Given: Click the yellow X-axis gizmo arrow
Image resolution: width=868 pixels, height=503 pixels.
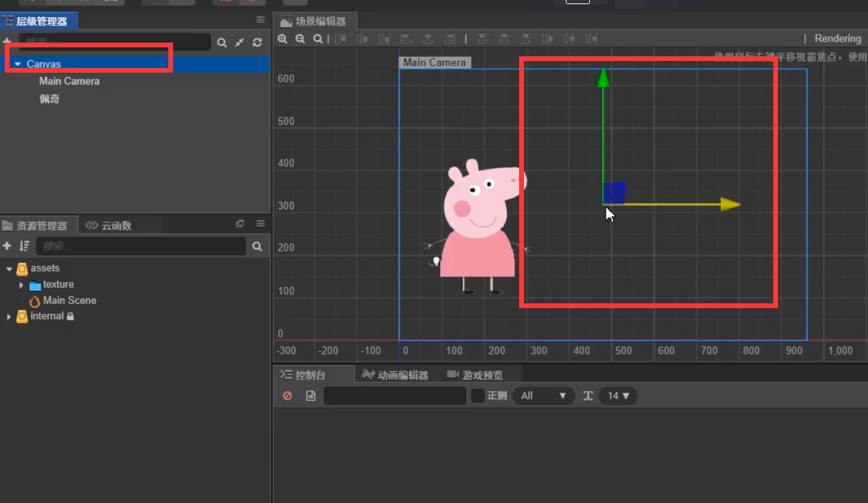Looking at the screenshot, I should click(x=731, y=204).
